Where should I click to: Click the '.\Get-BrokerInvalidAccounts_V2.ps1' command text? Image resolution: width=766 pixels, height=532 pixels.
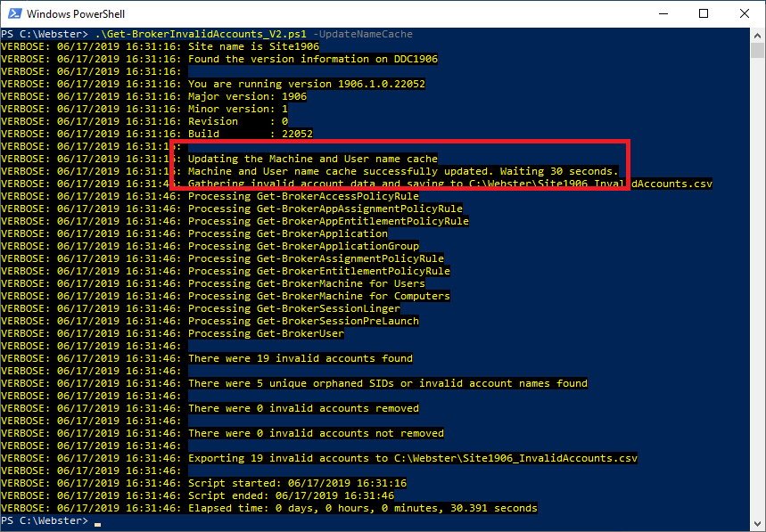tap(201, 34)
